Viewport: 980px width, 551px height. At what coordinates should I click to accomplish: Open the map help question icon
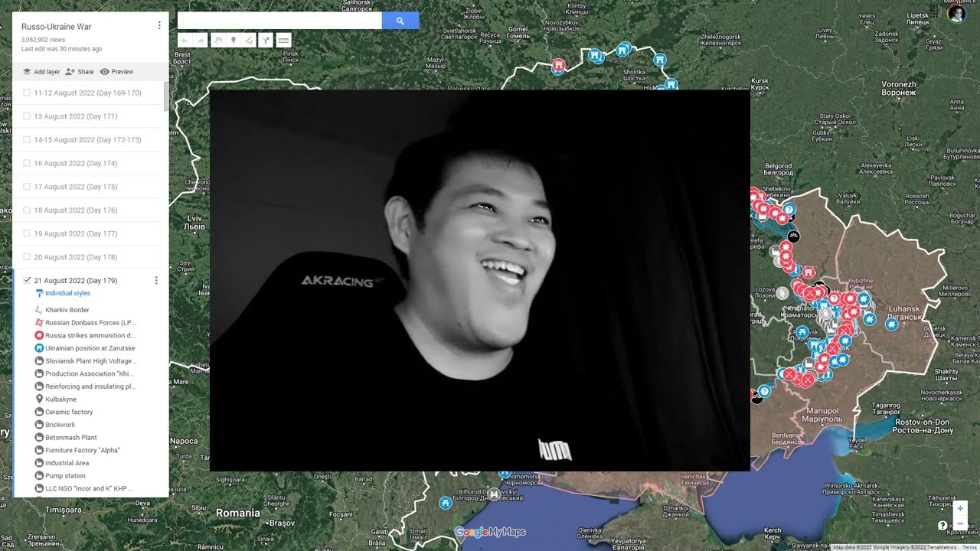(x=942, y=526)
